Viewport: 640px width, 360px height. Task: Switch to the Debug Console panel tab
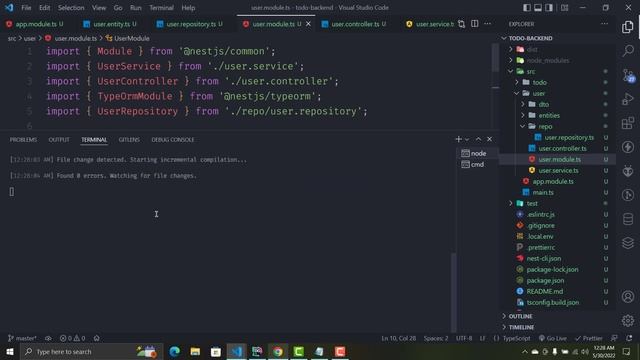pos(173,140)
